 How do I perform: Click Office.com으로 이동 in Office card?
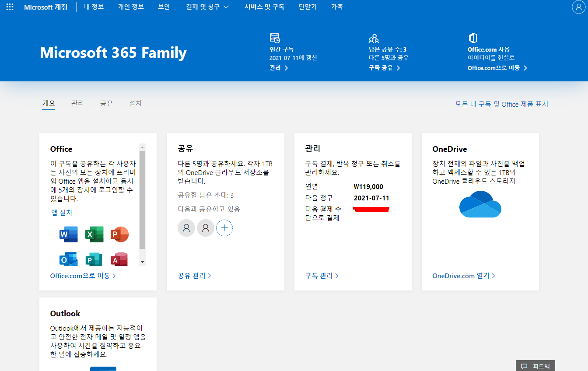[x=83, y=276]
